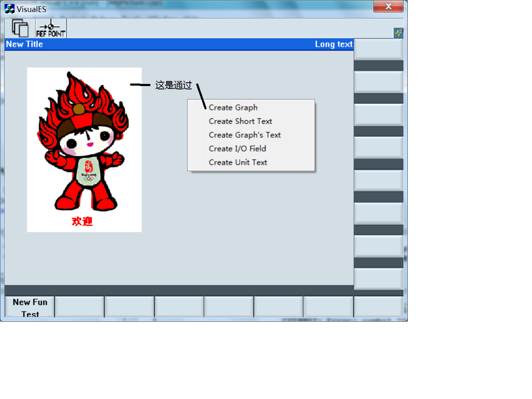Click the Long text label in header
Viewport: 532px width, 399px height.
coord(334,44)
